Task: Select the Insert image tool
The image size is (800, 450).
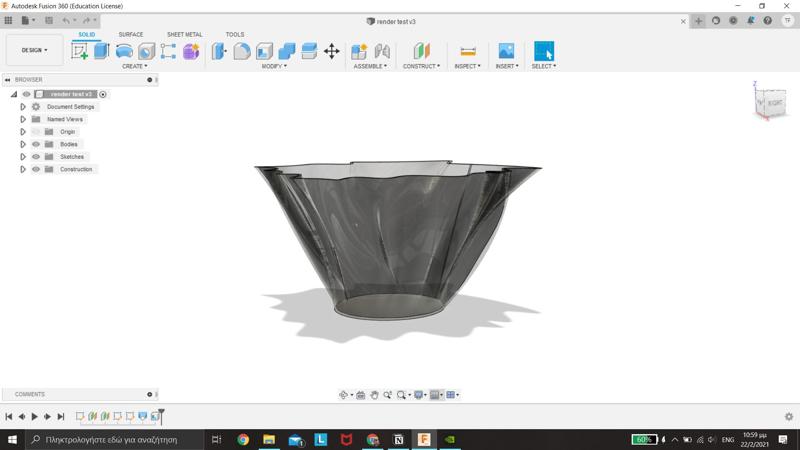Action: point(506,51)
